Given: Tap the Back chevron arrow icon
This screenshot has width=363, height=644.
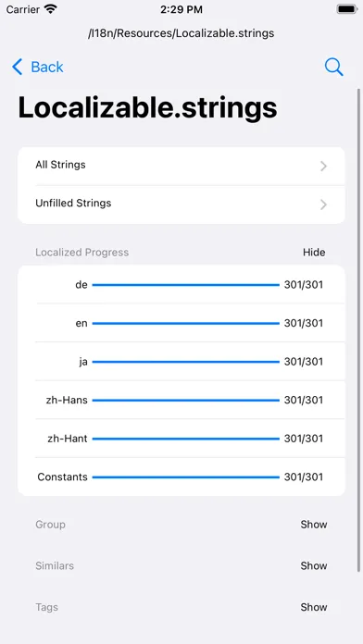Looking at the screenshot, I should (x=18, y=67).
